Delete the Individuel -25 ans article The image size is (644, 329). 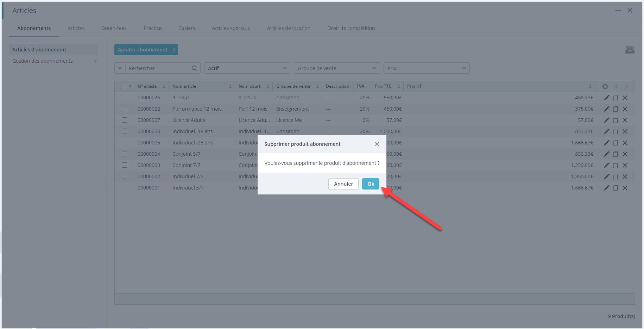tap(625, 143)
